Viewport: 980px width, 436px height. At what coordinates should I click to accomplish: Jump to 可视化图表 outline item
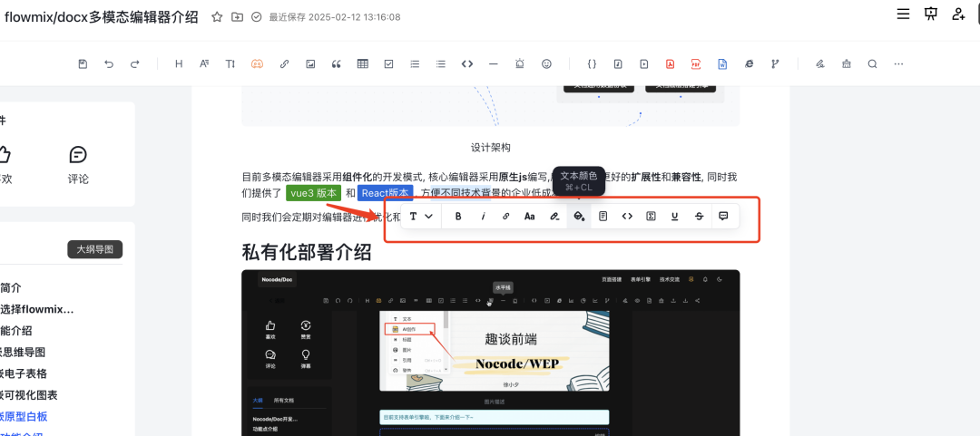click(29, 395)
